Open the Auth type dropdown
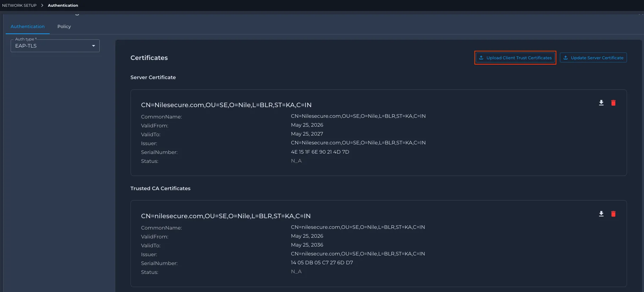The height and width of the screenshot is (292, 644). click(55, 46)
